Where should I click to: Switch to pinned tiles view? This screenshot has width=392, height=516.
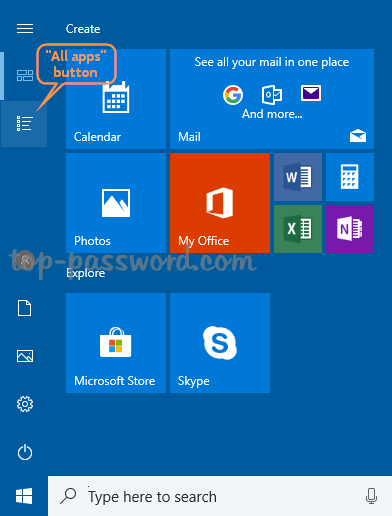point(25,76)
